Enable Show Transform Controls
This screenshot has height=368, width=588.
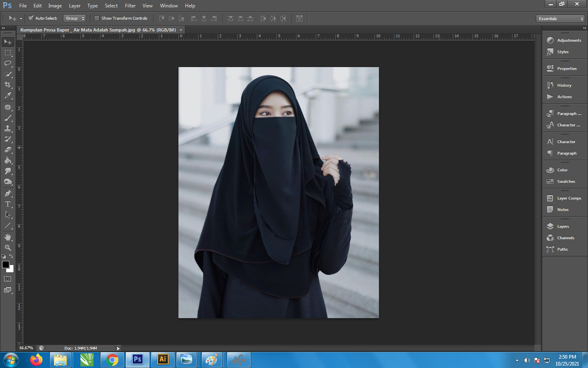(x=97, y=18)
